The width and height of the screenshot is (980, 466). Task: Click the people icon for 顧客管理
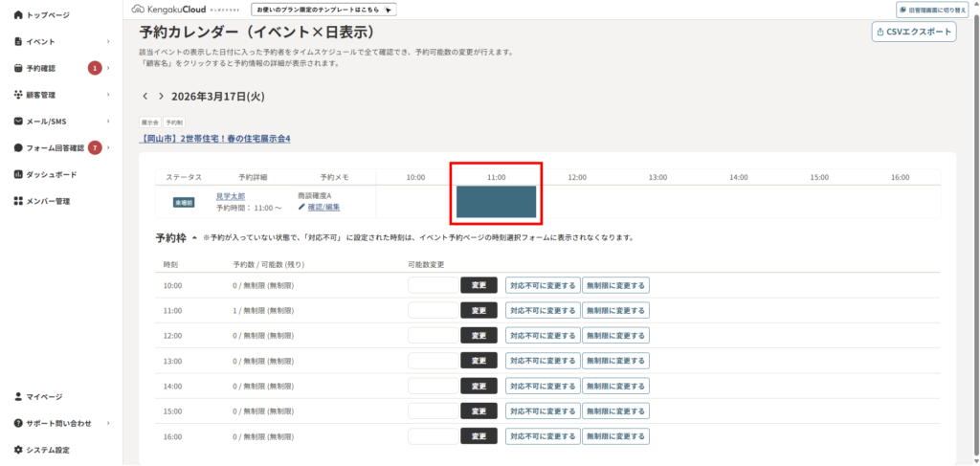[18, 95]
